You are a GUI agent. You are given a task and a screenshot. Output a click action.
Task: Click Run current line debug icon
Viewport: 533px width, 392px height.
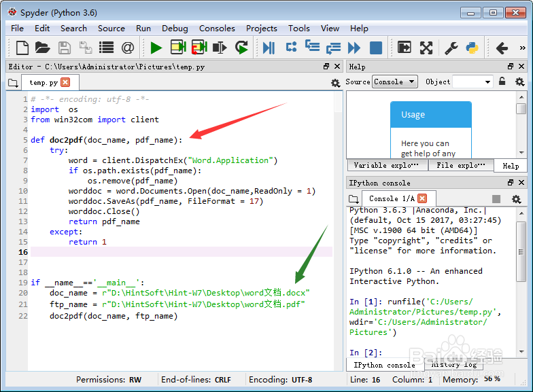(291, 47)
